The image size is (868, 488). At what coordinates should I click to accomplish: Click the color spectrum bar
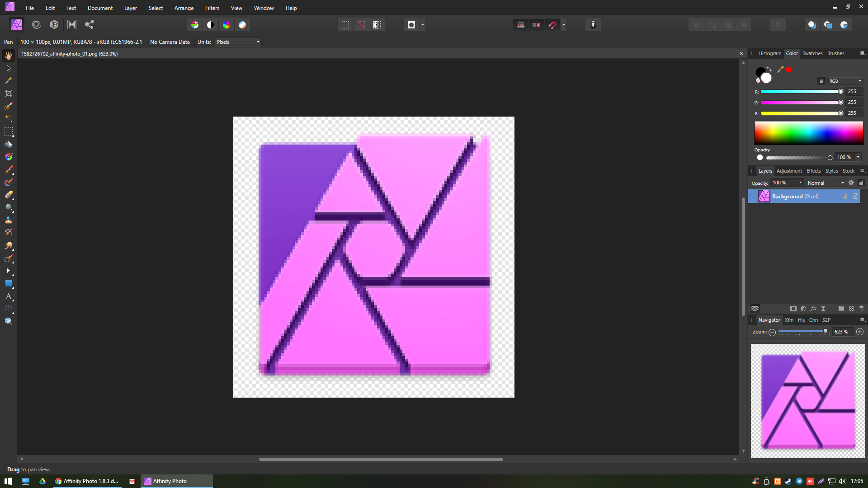click(809, 133)
